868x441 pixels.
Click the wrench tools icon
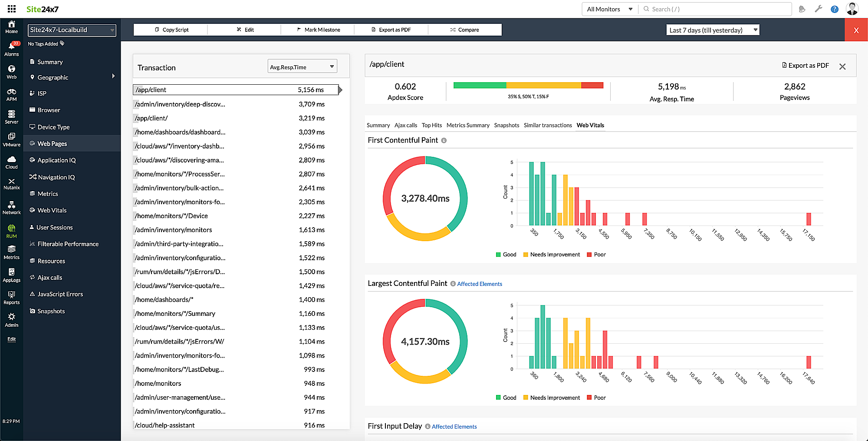818,9
